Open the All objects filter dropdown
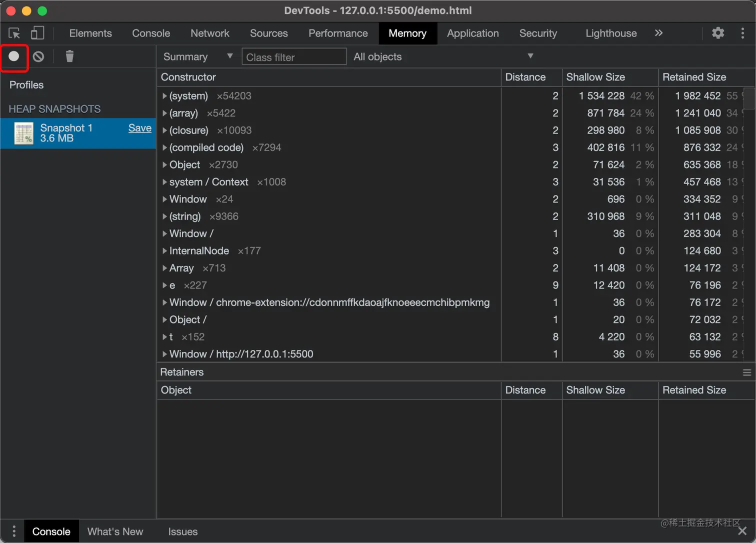Screen dimensions: 756x543 [443, 56]
